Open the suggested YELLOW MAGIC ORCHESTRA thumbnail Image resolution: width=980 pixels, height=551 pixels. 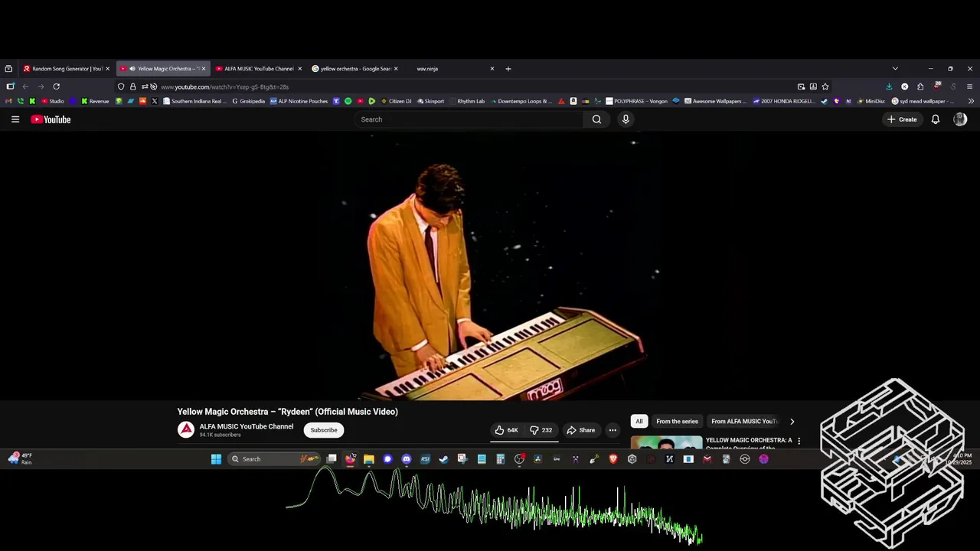pos(666,443)
